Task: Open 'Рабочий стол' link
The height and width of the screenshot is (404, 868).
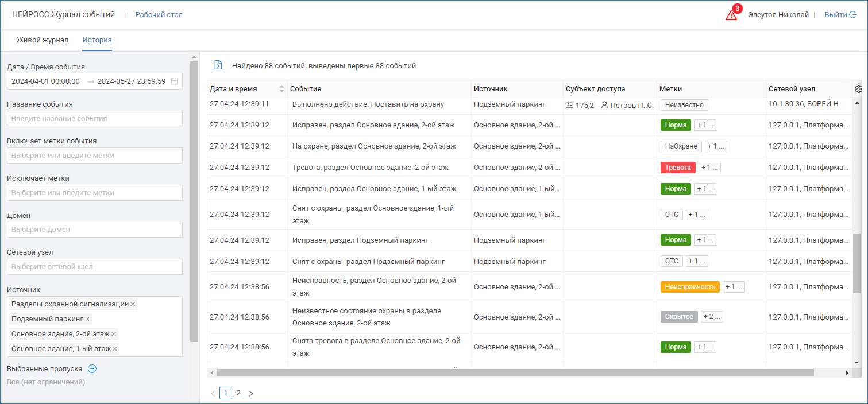Action: (x=159, y=15)
